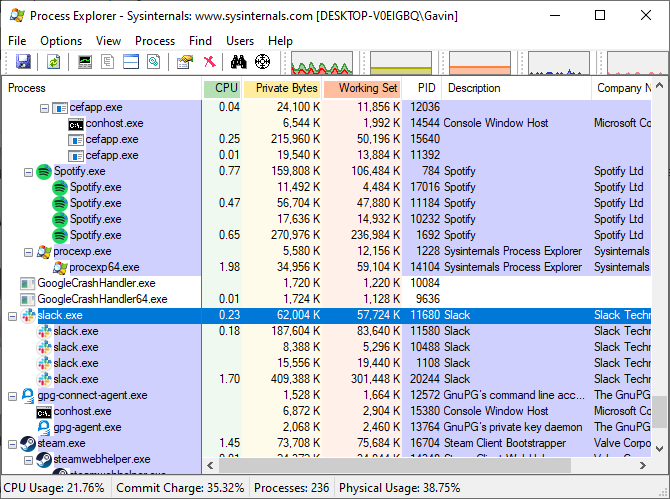Click the gpg-connect-agent.exe icon
670x499 pixels.
pyautogui.click(x=28, y=396)
